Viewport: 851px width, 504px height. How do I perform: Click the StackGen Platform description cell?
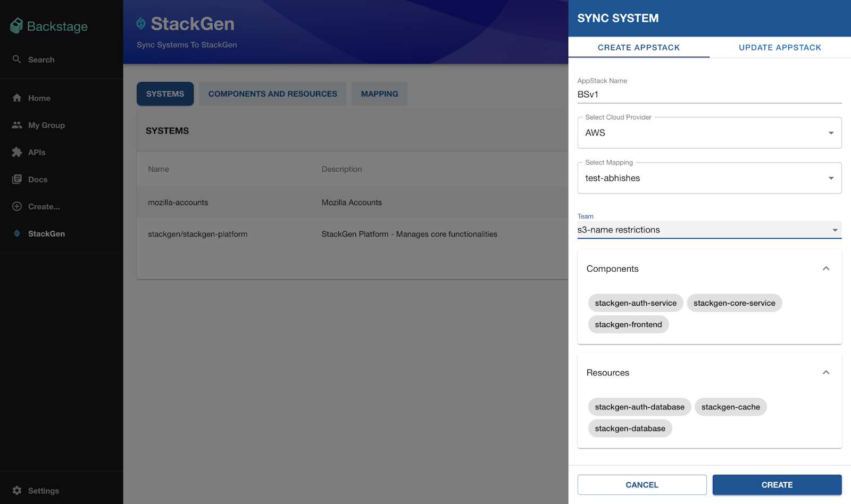pyautogui.click(x=409, y=234)
